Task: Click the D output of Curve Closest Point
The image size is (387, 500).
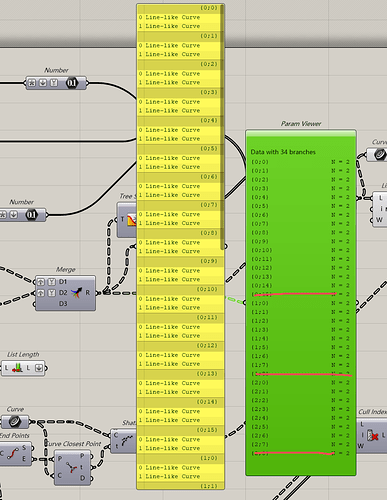Action: click(x=82, y=478)
